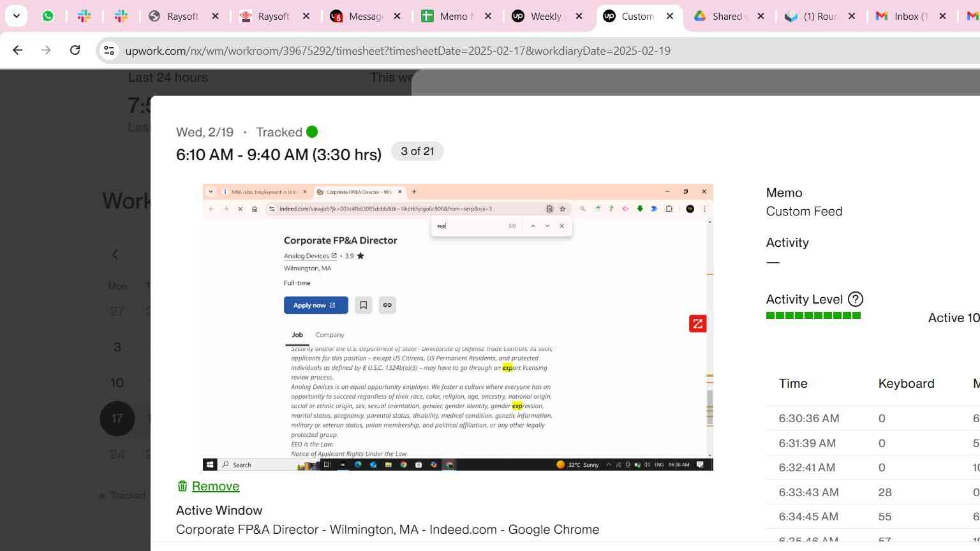Close the Memo tab

pos(488,16)
